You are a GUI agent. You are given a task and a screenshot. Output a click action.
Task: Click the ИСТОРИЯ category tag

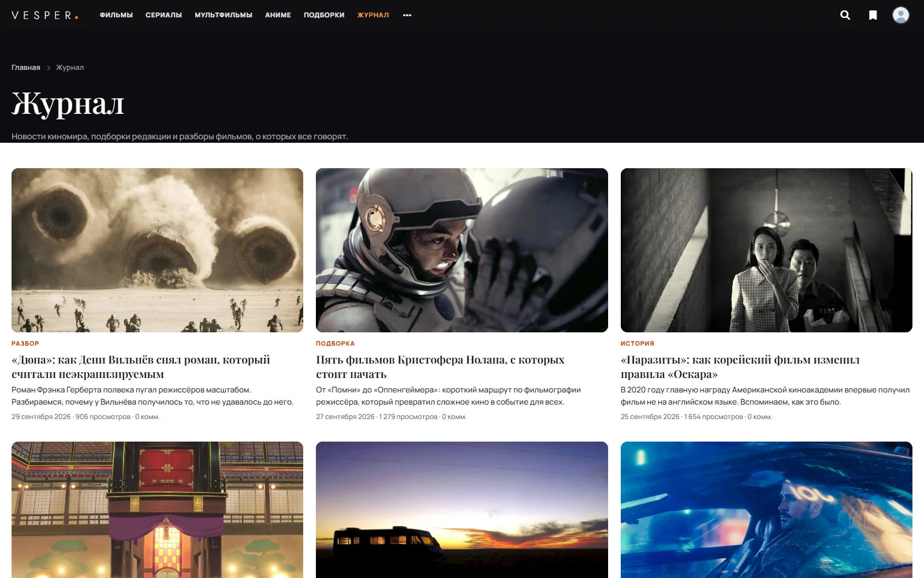tap(638, 343)
